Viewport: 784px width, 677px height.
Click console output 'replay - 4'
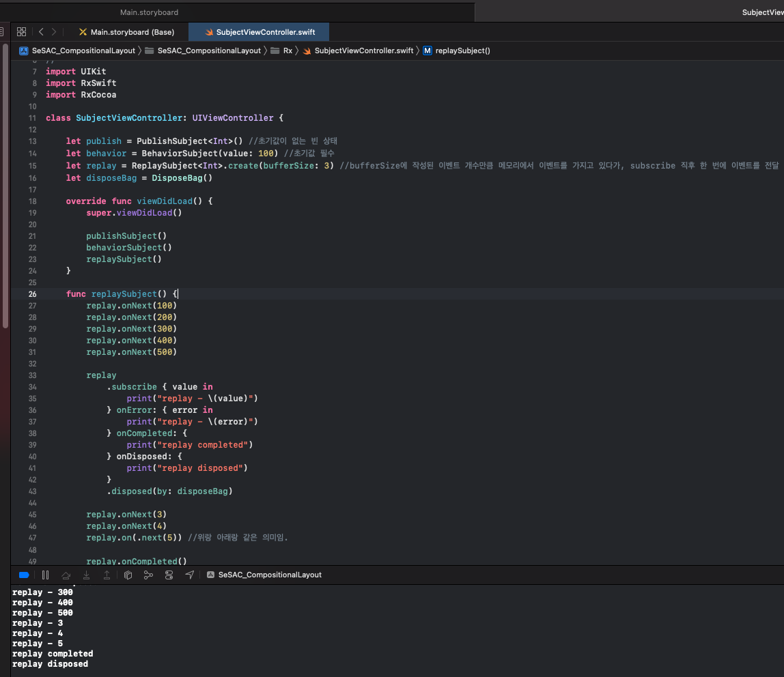pos(38,633)
